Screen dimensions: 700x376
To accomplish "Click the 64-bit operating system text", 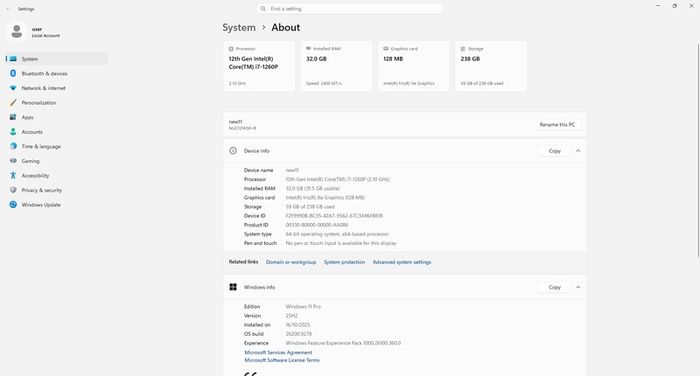I will (337, 234).
